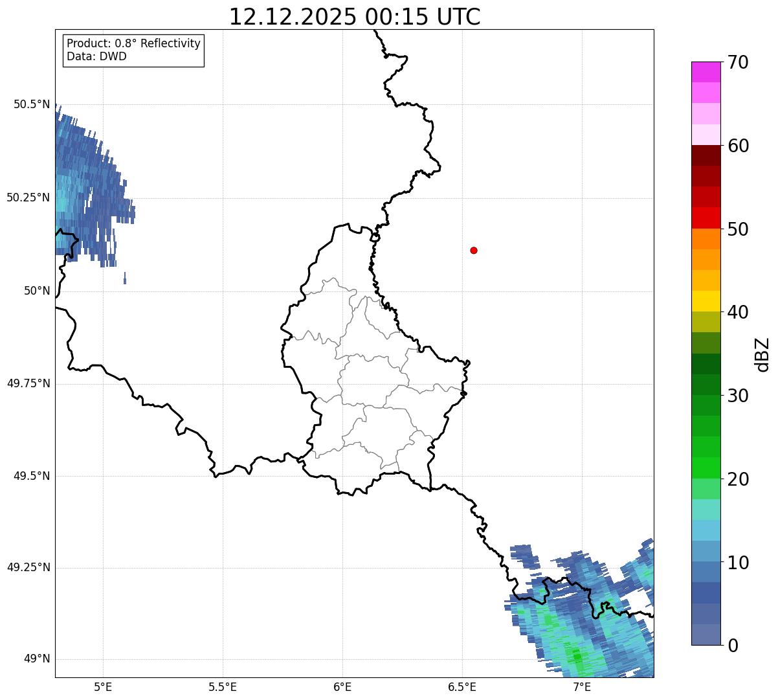Click the 7°E longitude label

point(582,686)
